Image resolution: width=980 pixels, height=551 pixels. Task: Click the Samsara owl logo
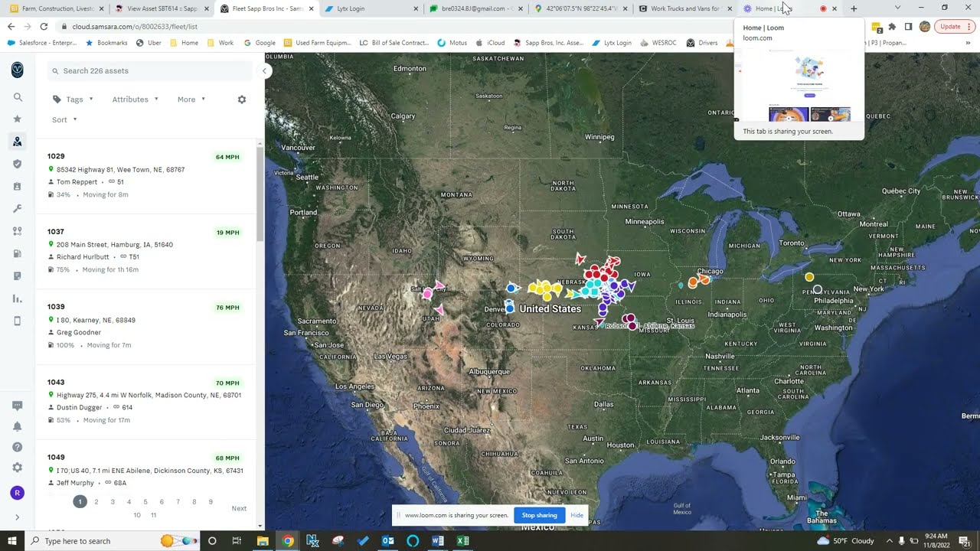(x=17, y=70)
